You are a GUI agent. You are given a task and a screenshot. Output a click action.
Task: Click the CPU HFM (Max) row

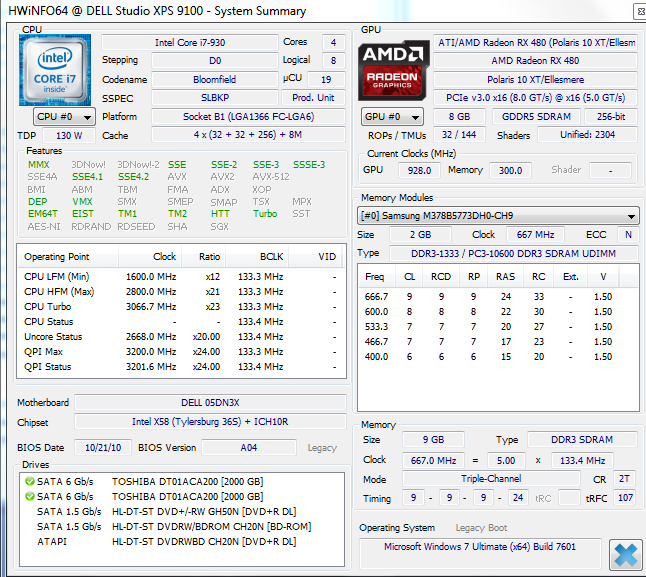(x=181, y=292)
